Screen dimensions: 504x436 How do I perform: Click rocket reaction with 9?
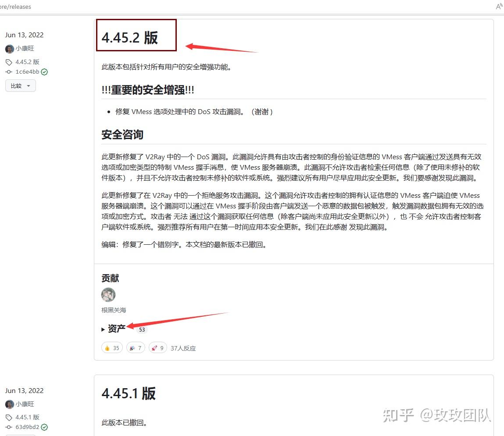click(x=158, y=348)
